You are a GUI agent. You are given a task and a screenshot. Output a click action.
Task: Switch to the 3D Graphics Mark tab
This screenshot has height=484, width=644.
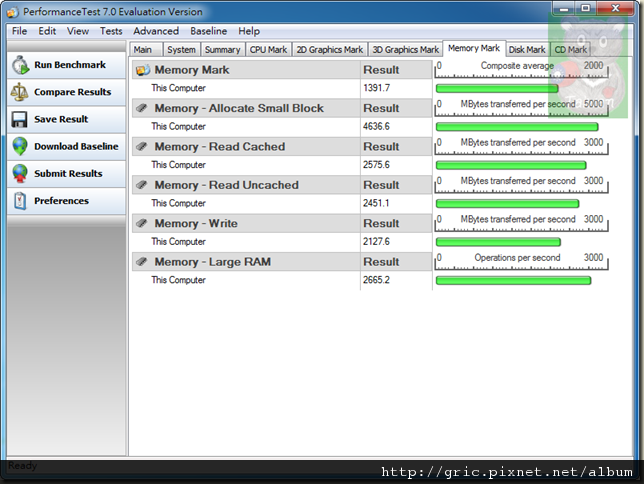(406, 50)
